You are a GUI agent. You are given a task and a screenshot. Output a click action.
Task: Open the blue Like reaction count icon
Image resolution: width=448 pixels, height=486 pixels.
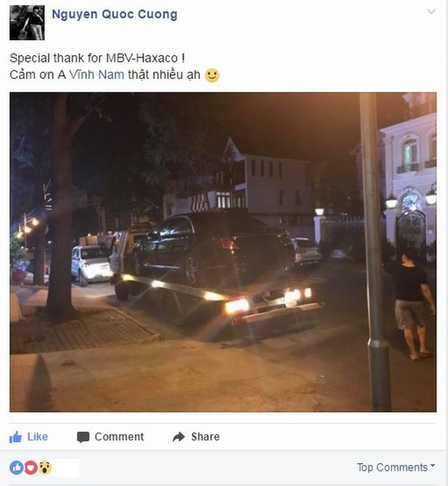[16, 467]
